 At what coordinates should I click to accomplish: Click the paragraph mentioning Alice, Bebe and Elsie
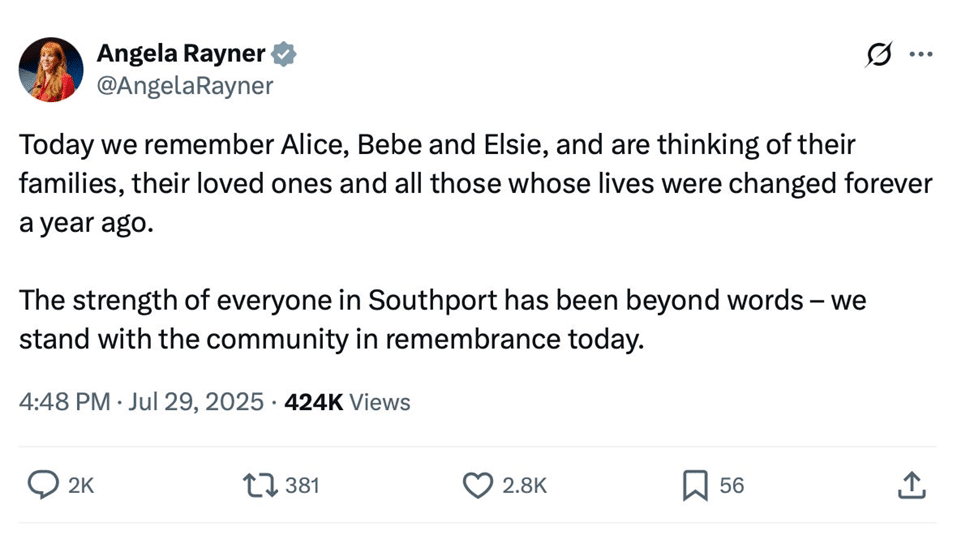coord(475,184)
